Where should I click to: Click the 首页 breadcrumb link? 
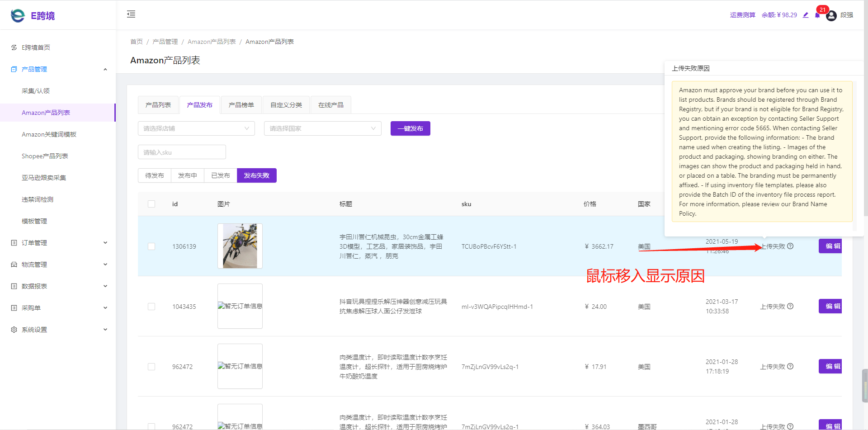[137, 42]
